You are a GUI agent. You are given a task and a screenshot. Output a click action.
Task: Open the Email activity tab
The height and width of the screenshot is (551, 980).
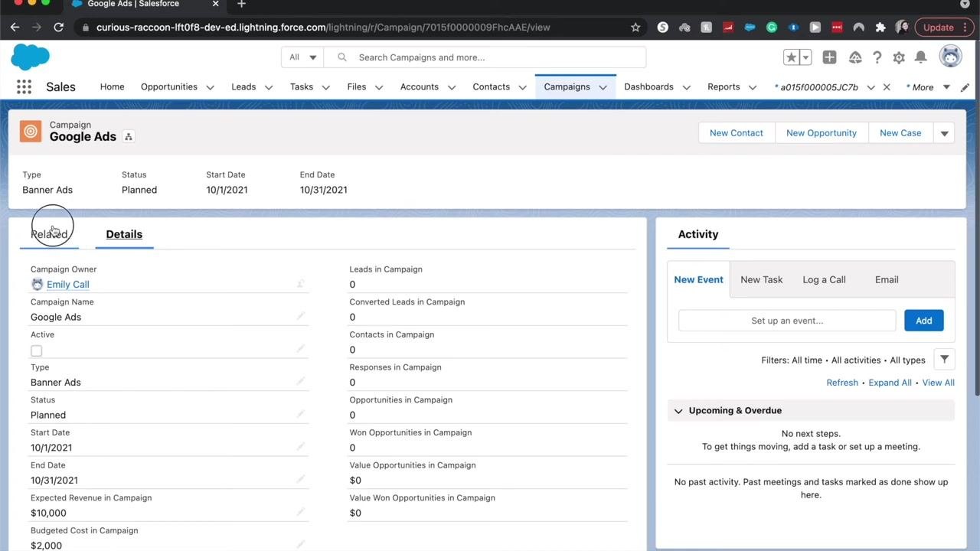click(887, 279)
